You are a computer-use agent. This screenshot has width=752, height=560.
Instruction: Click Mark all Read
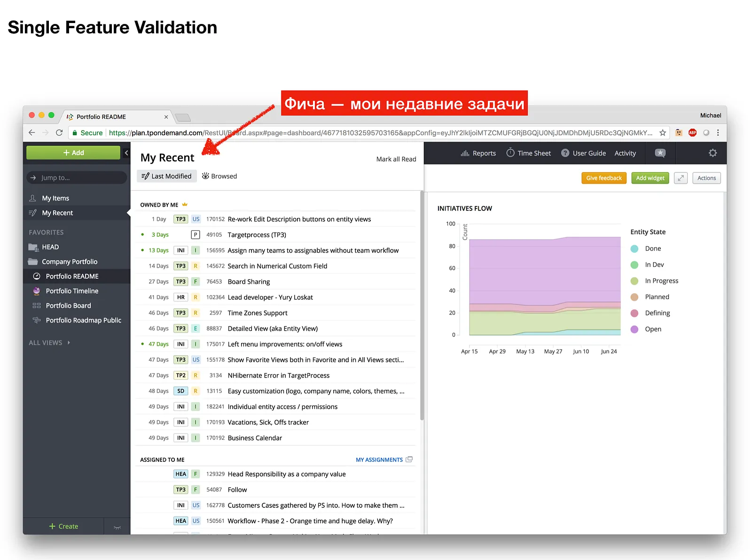(x=396, y=159)
